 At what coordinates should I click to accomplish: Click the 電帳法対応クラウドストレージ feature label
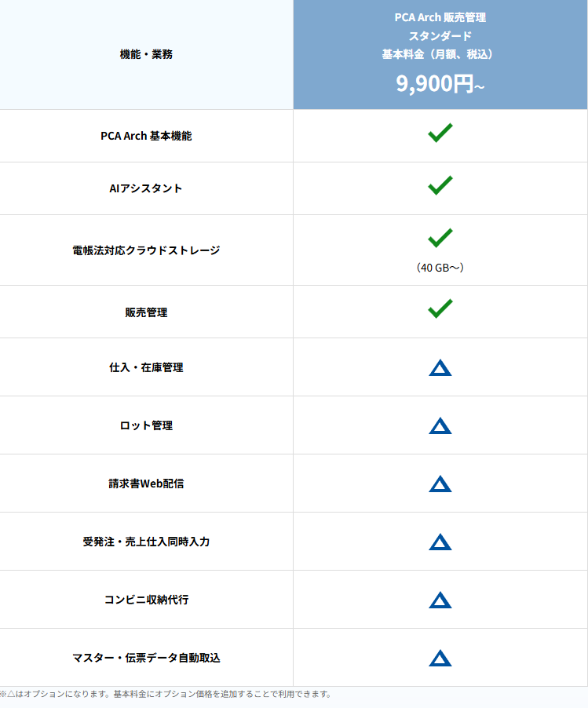(146, 250)
